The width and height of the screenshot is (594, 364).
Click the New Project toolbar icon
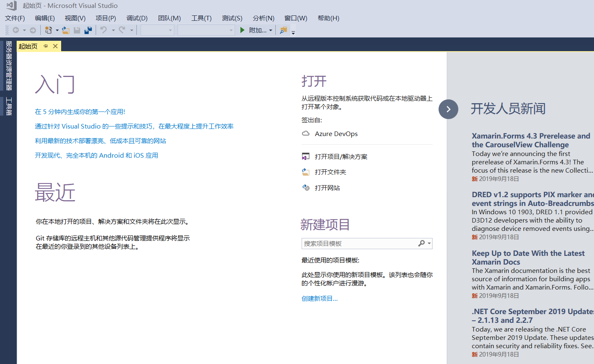coord(48,30)
